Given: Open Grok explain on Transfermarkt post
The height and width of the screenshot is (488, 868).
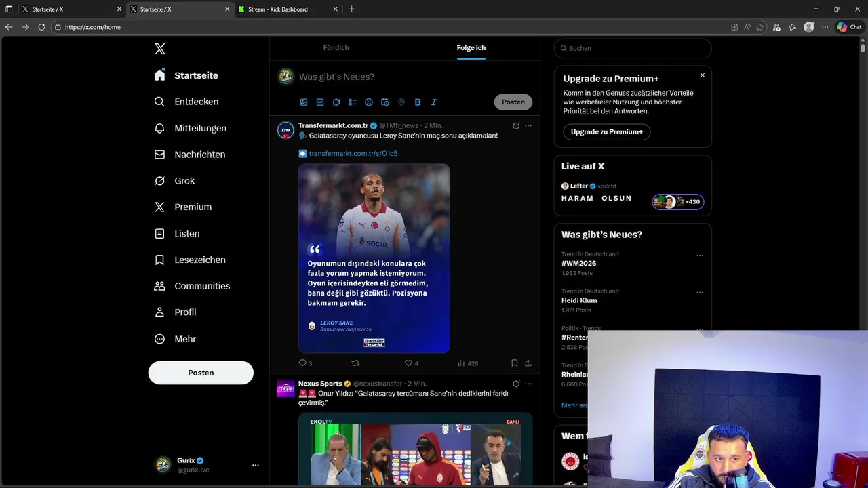Looking at the screenshot, I should 516,126.
